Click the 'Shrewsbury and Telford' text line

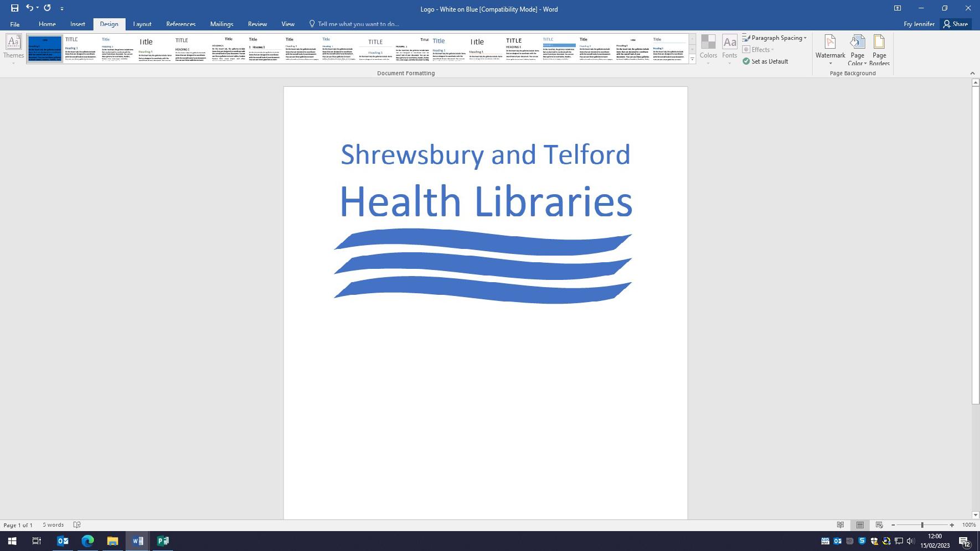point(486,154)
